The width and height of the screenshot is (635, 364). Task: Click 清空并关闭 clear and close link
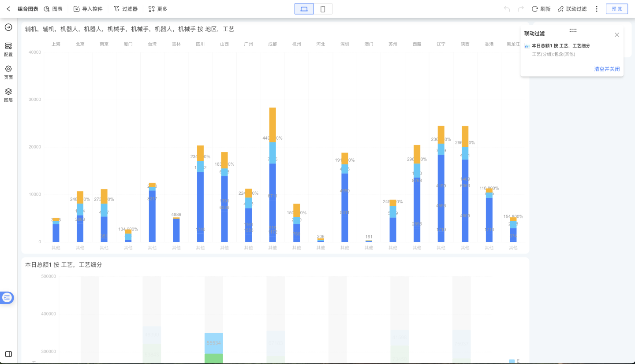click(607, 69)
